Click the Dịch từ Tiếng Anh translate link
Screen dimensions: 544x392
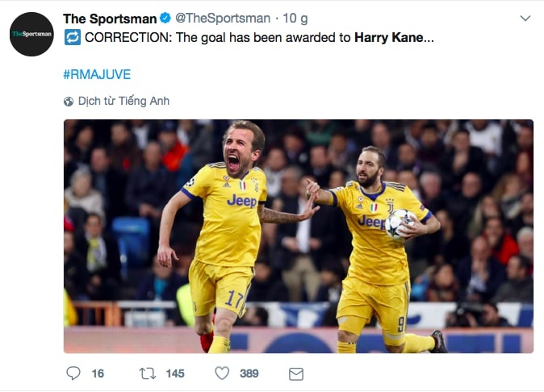123,102
